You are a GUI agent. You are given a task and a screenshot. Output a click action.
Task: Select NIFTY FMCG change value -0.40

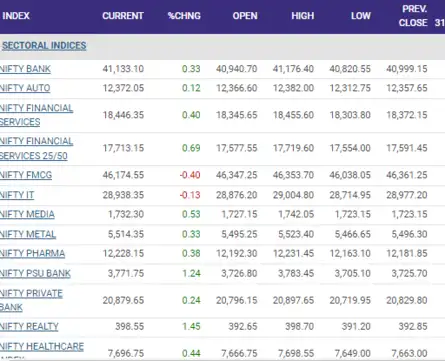(190, 175)
